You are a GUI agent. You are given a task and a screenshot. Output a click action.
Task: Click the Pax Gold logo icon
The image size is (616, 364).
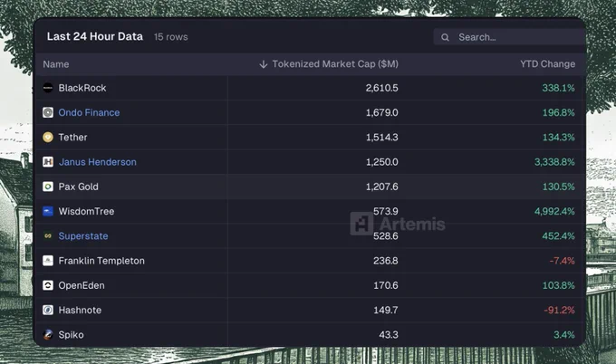48,187
